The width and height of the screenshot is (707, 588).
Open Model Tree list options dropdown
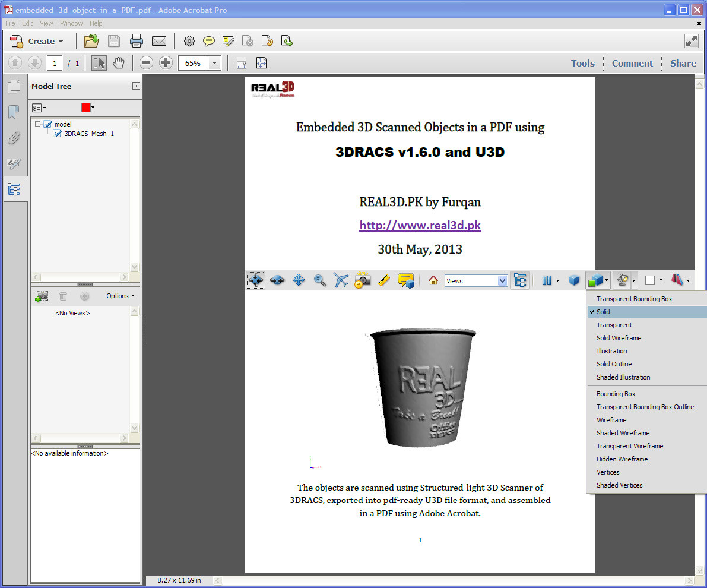point(39,108)
